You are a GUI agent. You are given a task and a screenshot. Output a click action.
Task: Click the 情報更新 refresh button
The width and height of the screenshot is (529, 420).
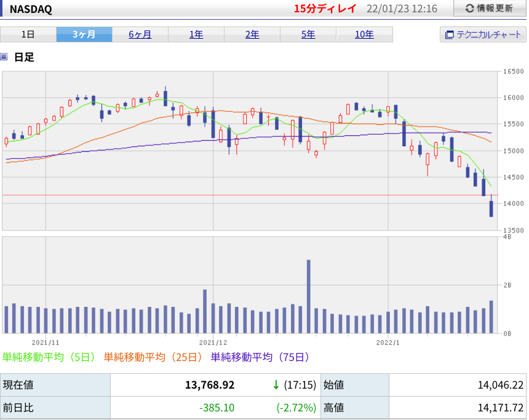pos(490,8)
